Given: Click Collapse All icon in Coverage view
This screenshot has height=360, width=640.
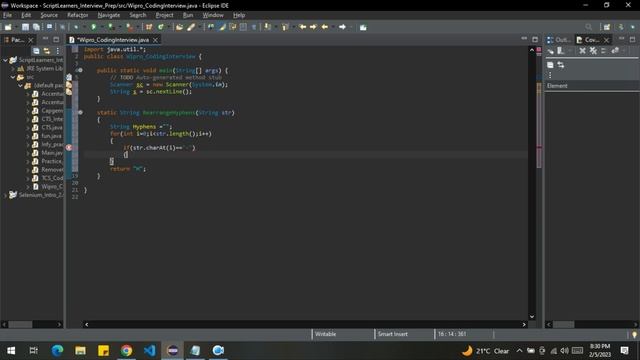Looking at the screenshot, I should click(550, 65).
